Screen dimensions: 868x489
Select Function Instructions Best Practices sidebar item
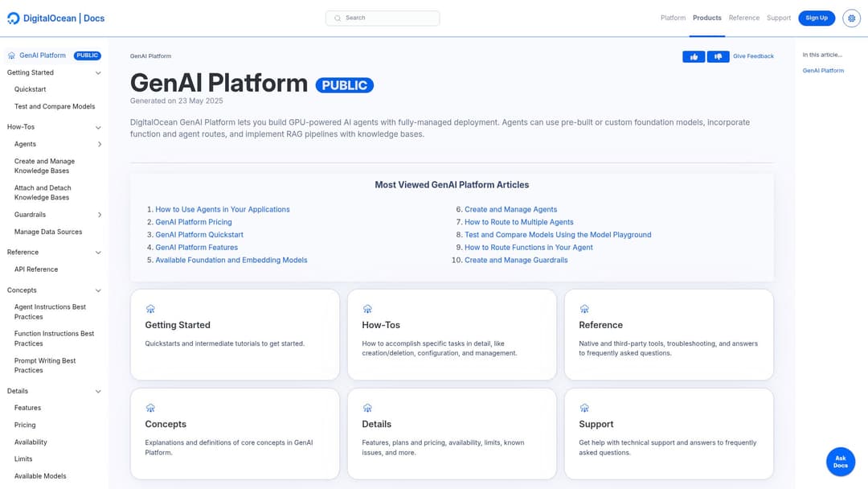point(55,339)
